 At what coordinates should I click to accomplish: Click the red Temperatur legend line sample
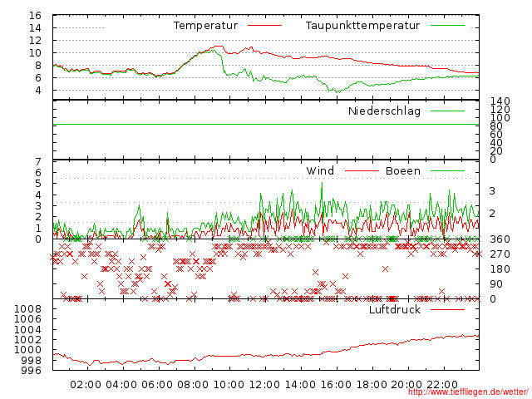pyautogui.click(x=264, y=26)
